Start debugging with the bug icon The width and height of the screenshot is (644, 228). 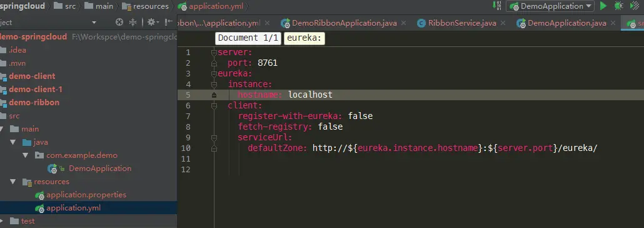click(618, 6)
